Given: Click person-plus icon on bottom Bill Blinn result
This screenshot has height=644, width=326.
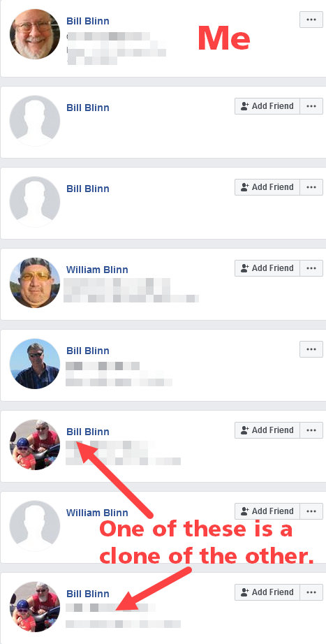Looking at the screenshot, I should pyautogui.click(x=245, y=592).
